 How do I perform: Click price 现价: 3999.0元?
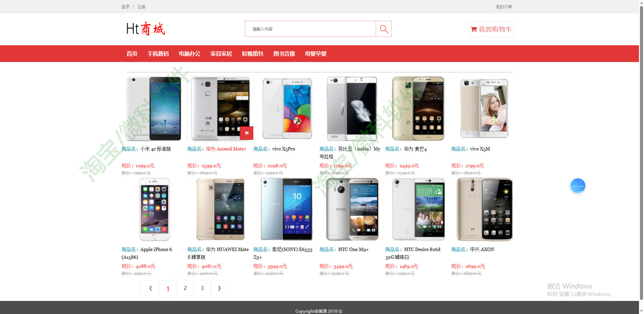point(270,266)
